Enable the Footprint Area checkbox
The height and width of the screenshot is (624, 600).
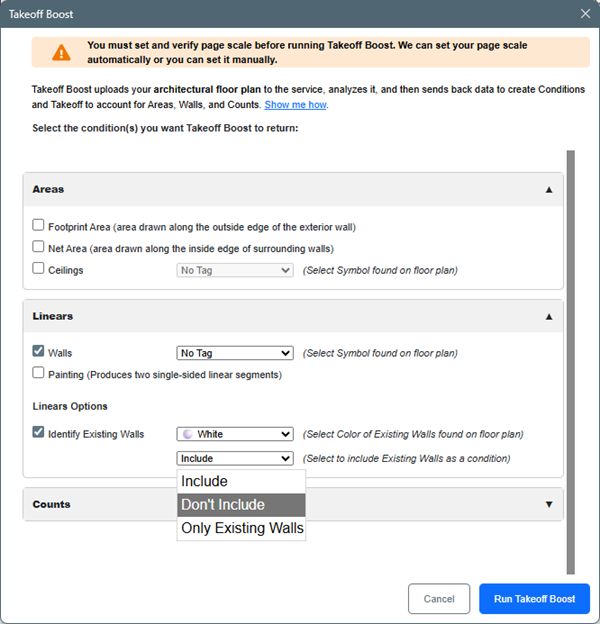click(x=38, y=225)
